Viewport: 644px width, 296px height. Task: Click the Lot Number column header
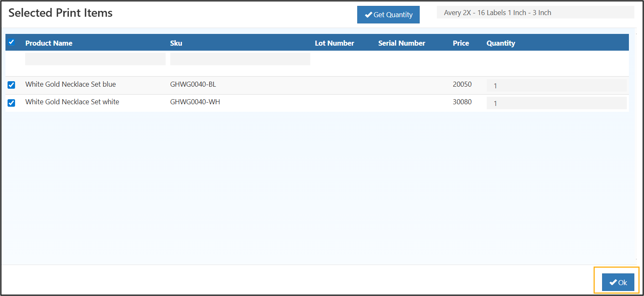coord(334,43)
